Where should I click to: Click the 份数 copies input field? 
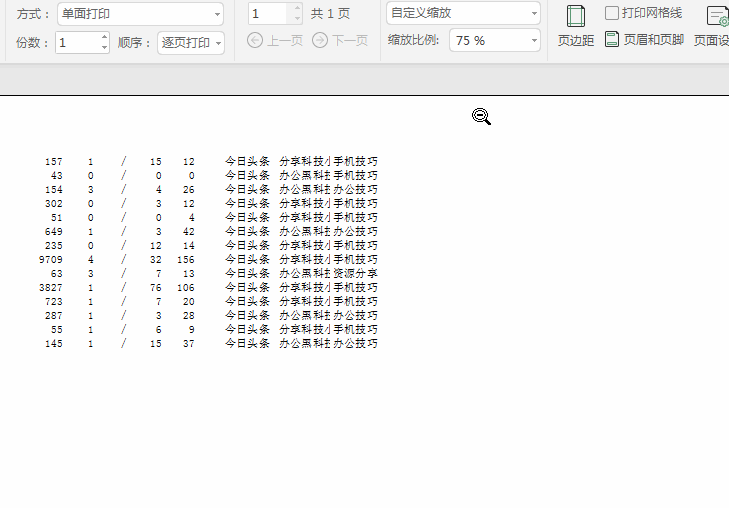coord(78,43)
